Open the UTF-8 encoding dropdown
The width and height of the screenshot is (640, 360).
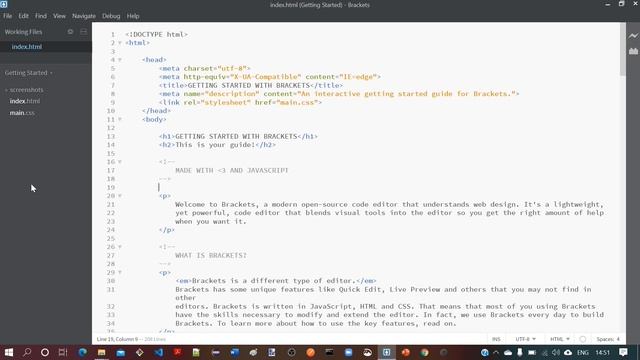click(525, 339)
